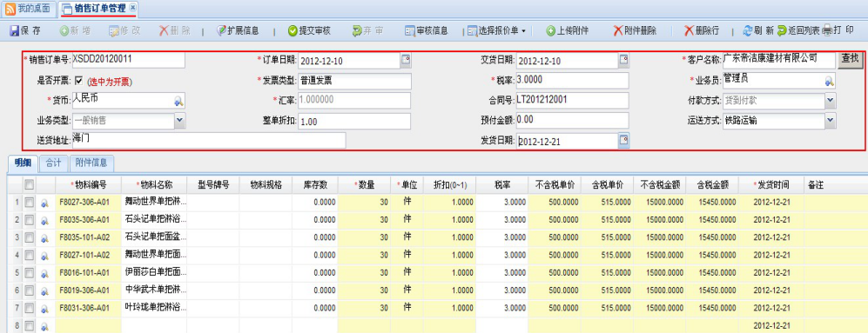Click the 合同号 input field
This screenshot has width=868, height=333.
click(x=572, y=100)
